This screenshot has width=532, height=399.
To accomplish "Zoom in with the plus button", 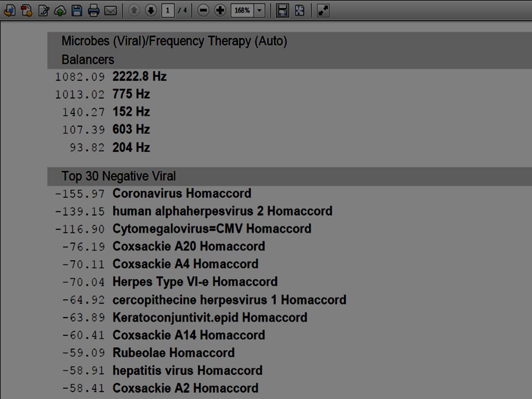I will click(x=220, y=11).
